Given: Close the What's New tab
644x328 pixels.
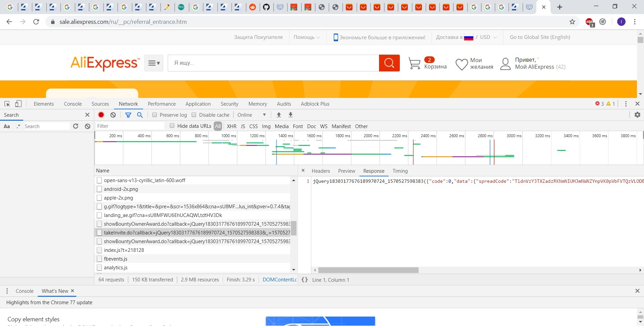Looking at the screenshot, I should point(72,291).
